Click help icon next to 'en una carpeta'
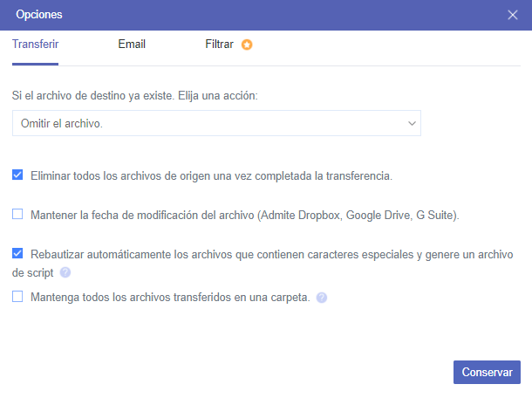The width and height of the screenshot is (532, 398). pyautogui.click(x=322, y=298)
